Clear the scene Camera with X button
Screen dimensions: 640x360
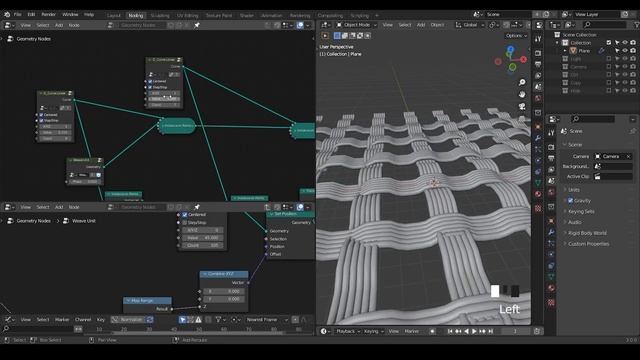pyautogui.click(x=629, y=156)
